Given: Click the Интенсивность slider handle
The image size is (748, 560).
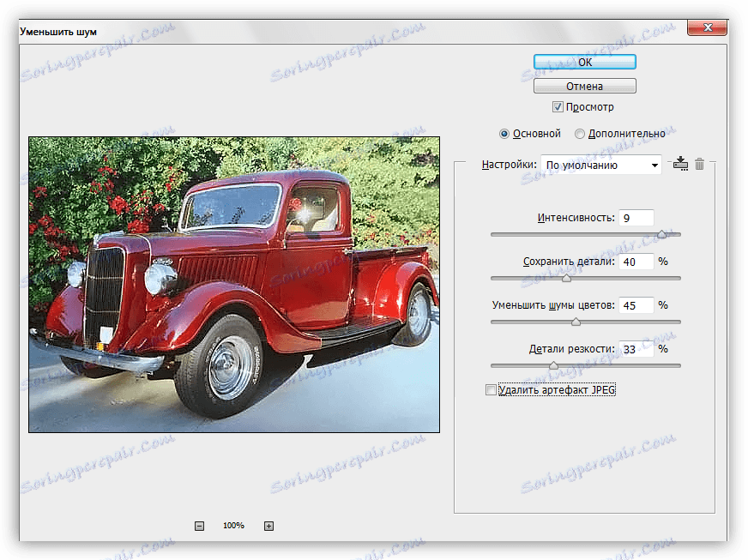Looking at the screenshot, I should [661, 233].
